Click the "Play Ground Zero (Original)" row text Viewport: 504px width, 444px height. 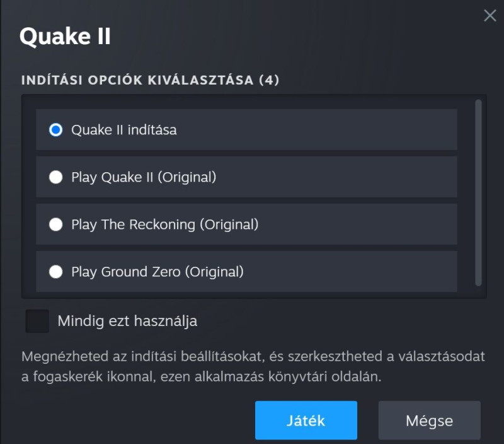coord(157,272)
